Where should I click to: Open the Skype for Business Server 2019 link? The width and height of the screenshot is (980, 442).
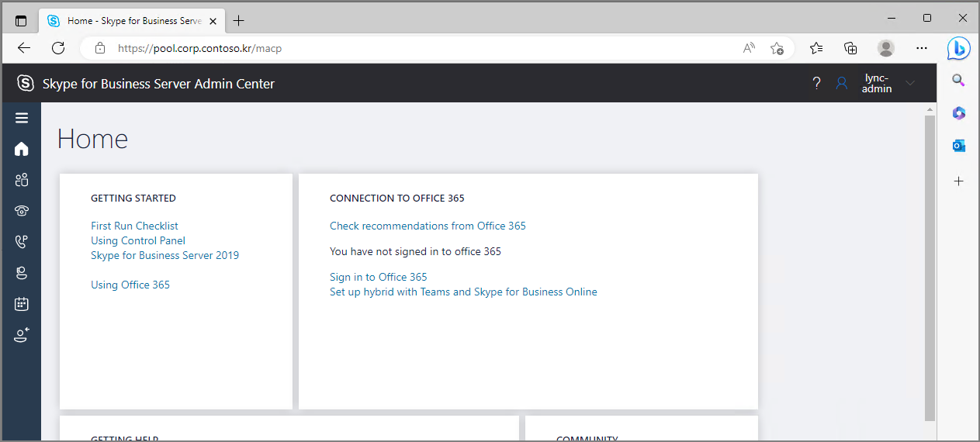[x=165, y=255]
